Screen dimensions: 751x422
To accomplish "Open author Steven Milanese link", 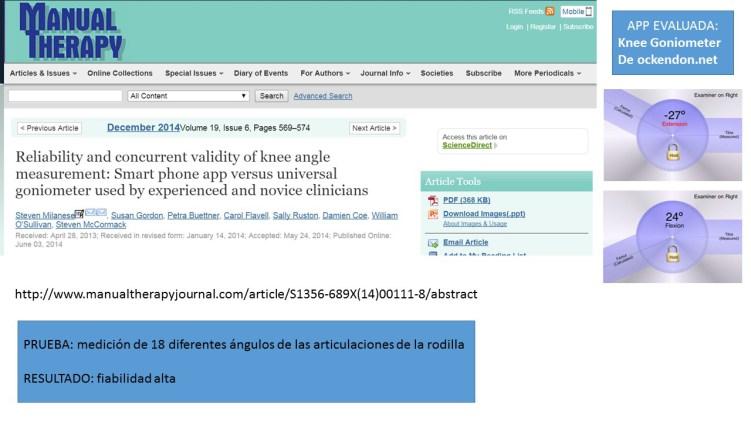I will click(x=45, y=216).
